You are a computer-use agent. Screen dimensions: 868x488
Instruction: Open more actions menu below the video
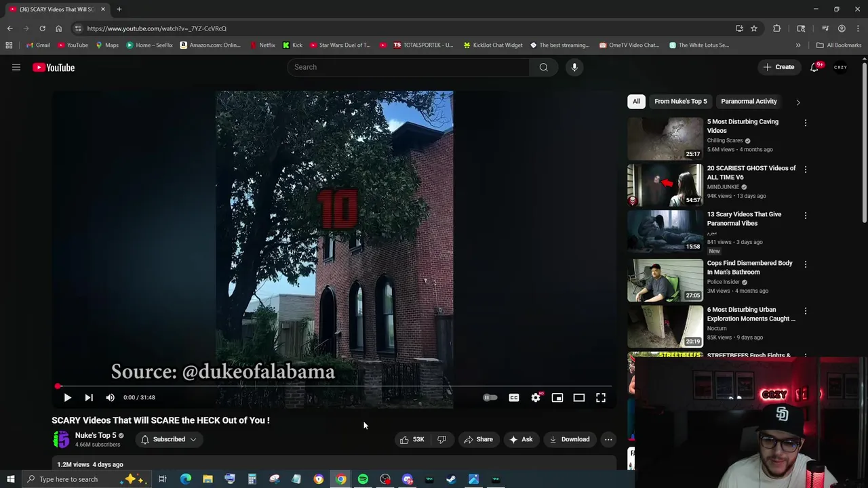608,439
